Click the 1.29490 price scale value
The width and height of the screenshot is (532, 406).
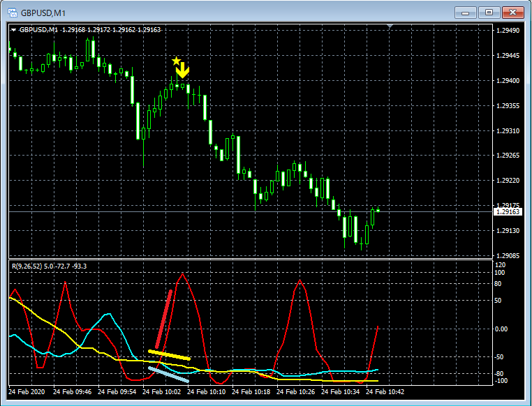(x=508, y=31)
